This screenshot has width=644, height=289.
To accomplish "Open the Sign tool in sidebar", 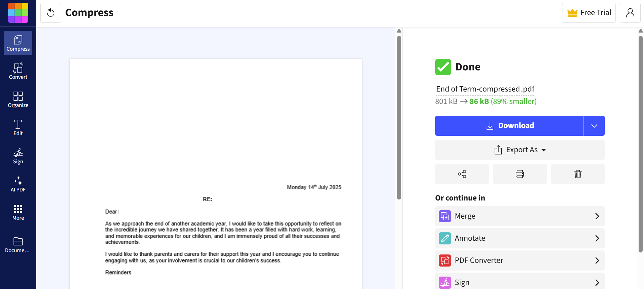I will [x=18, y=156].
